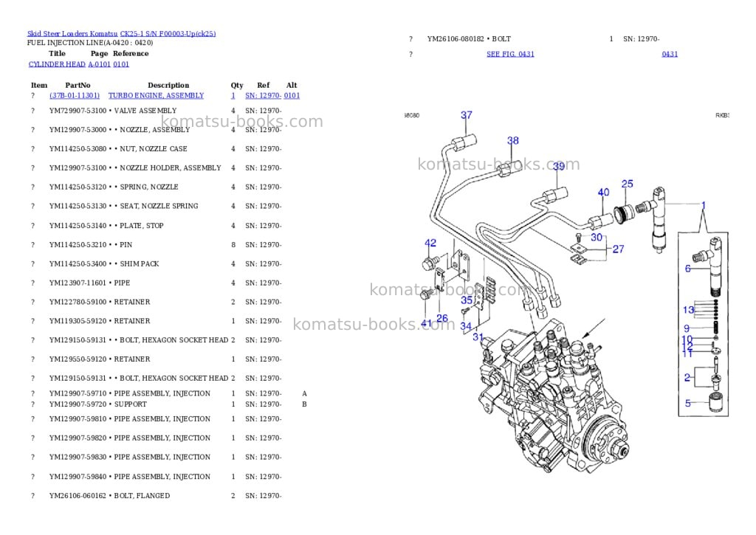This screenshot has width=756, height=535.
Task: Select diagram callout 37
Action: tap(467, 115)
